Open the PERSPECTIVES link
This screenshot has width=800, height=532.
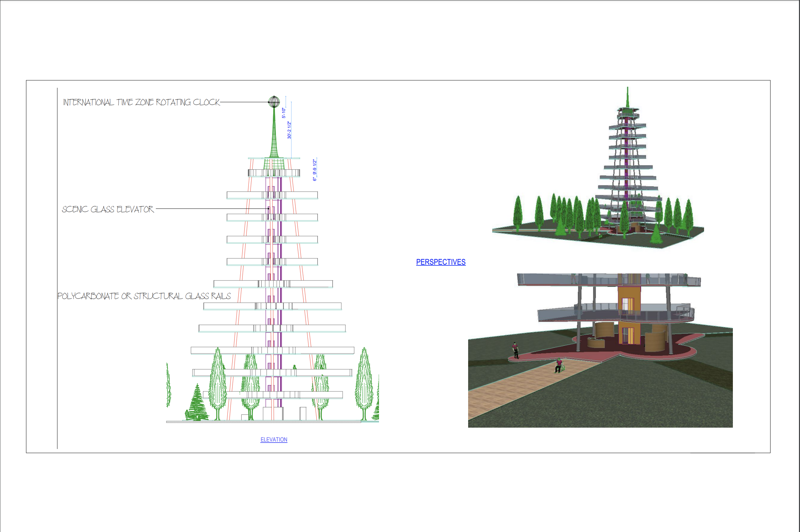(x=441, y=262)
